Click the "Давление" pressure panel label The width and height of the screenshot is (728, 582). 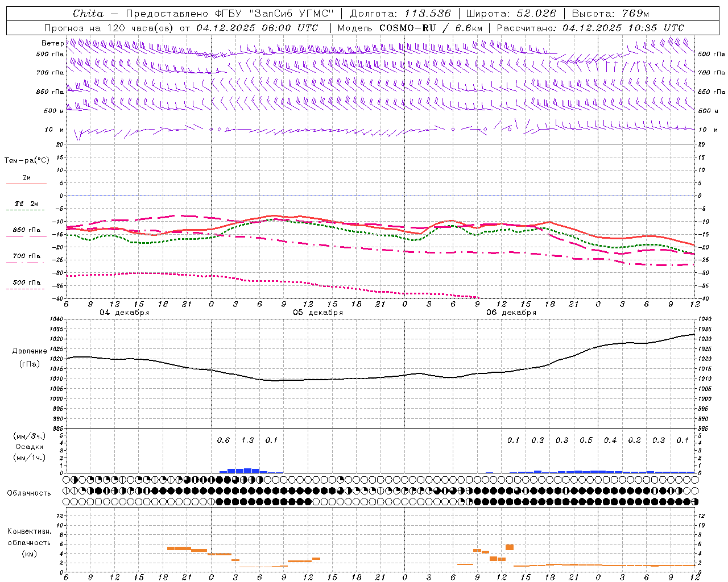pos(30,351)
